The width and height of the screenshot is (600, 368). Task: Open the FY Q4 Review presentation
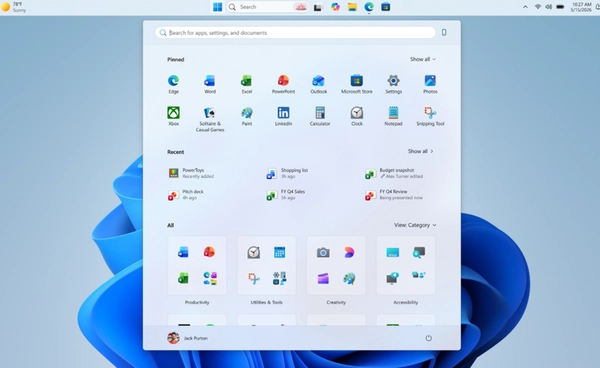coord(394,195)
